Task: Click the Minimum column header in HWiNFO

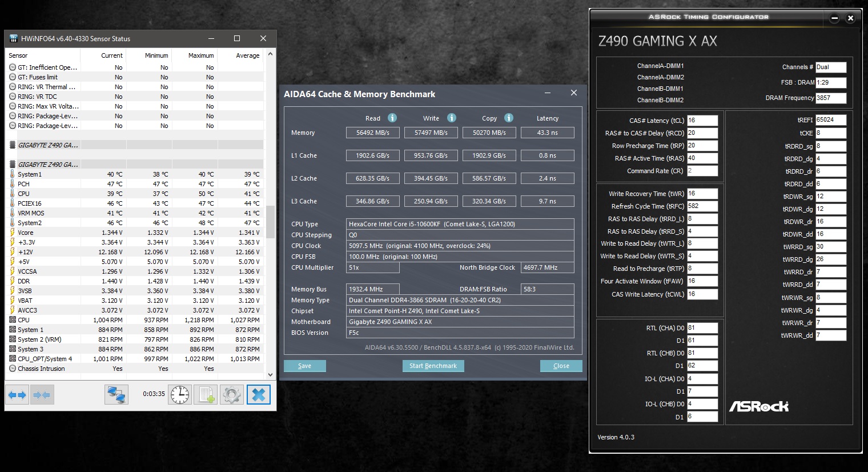Action: coord(149,55)
